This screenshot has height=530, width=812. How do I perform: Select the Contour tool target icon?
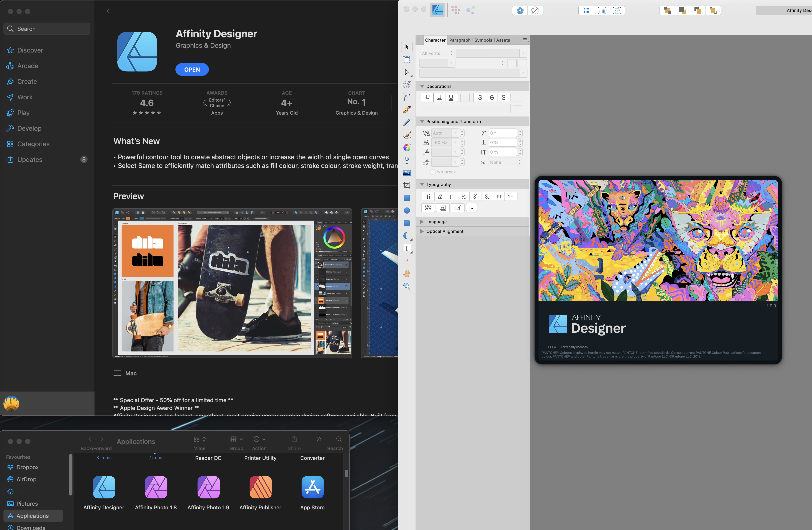pos(407,85)
